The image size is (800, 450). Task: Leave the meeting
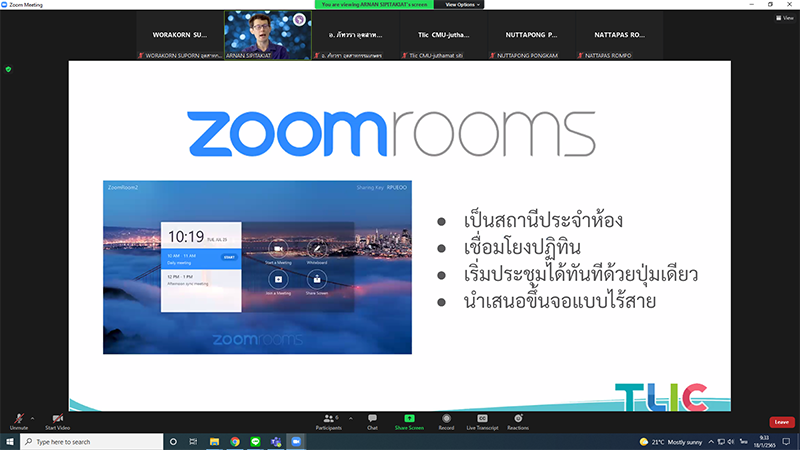tap(782, 422)
